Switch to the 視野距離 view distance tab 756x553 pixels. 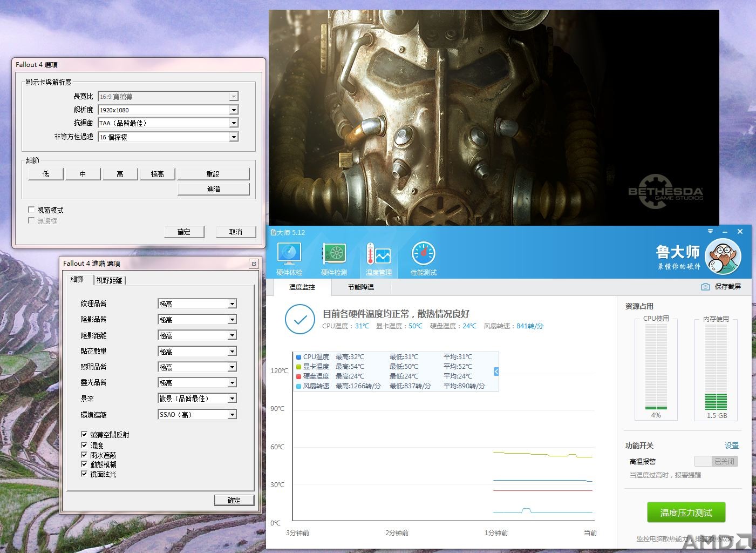pos(110,280)
